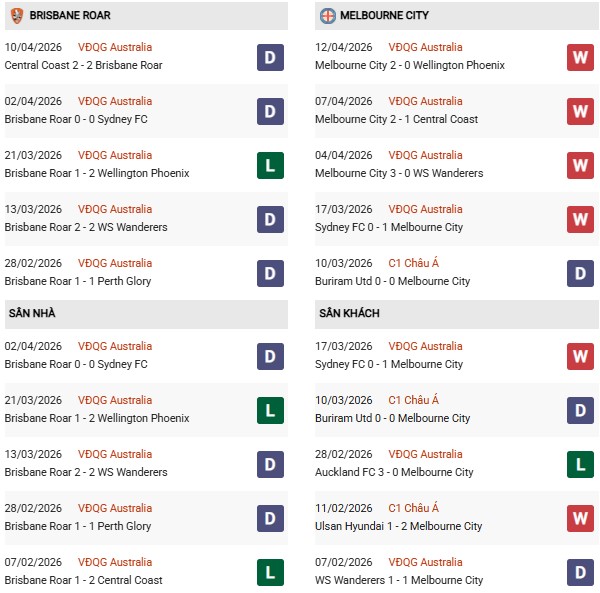Click the L badge for Auckland FC 3-0 Melbourne City
Image resolution: width=600 pixels, height=593 pixels.
[x=580, y=464]
